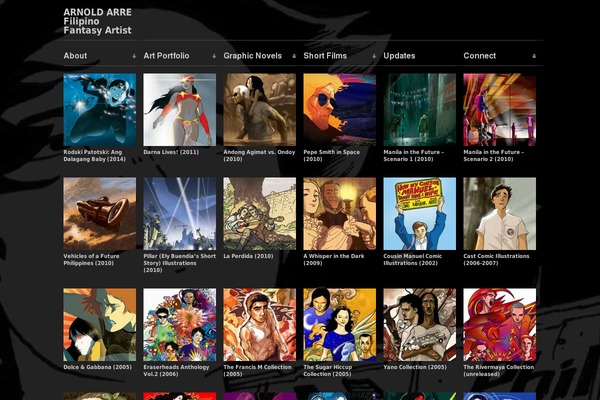Open Vehicles of a Future Philippines thumbnail
Screen dimensions: 600x400
point(99,214)
